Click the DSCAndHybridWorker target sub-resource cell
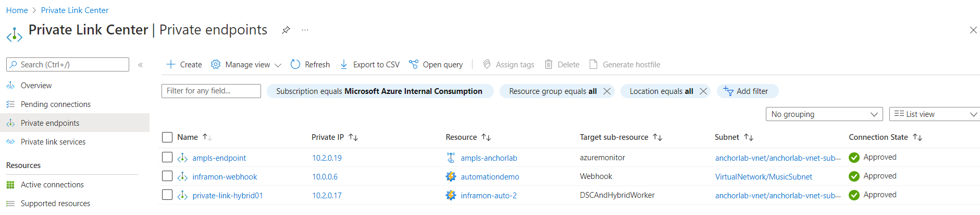980x215 pixels. pos(617,195)
